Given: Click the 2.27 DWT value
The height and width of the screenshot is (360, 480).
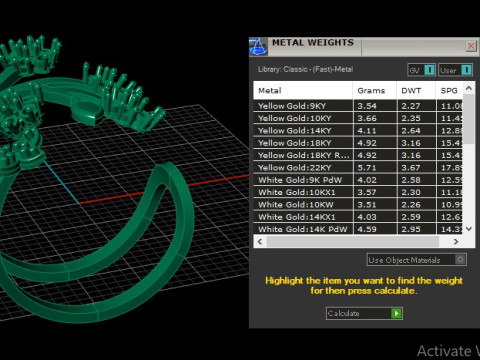Looking at the screenshot, I should point(411,106).
